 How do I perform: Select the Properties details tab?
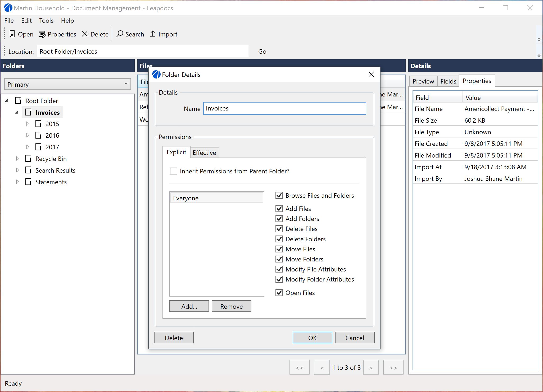click(477, 81)
